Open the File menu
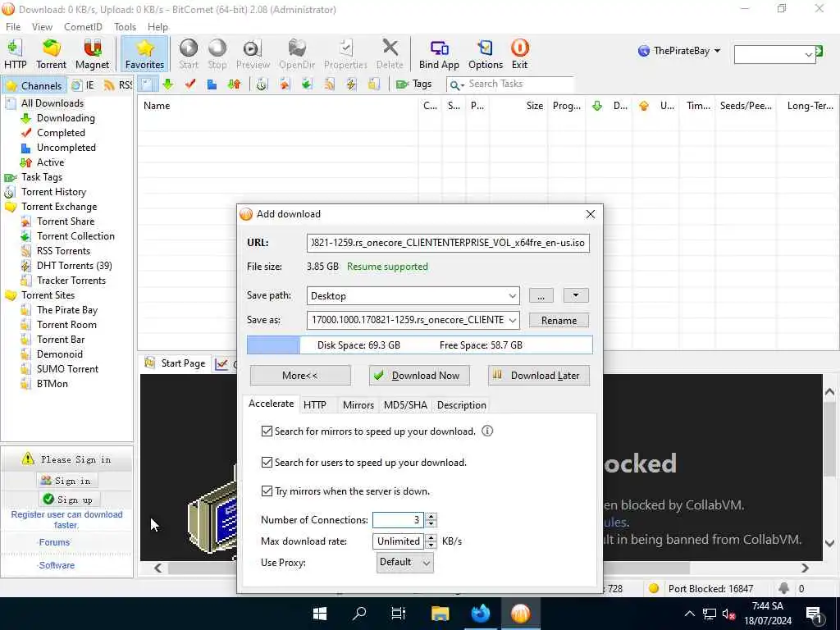840x630 pixels. coord(13,27)
